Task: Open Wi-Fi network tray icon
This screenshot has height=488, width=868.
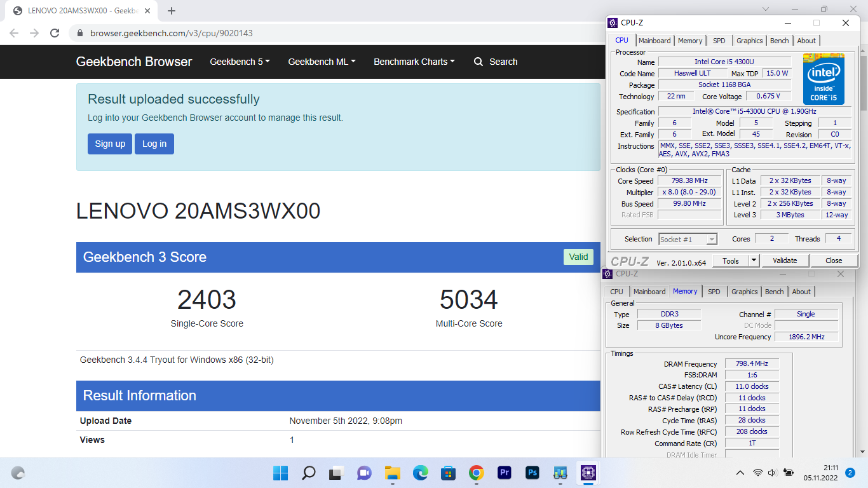Action: [x=757, y=473]
